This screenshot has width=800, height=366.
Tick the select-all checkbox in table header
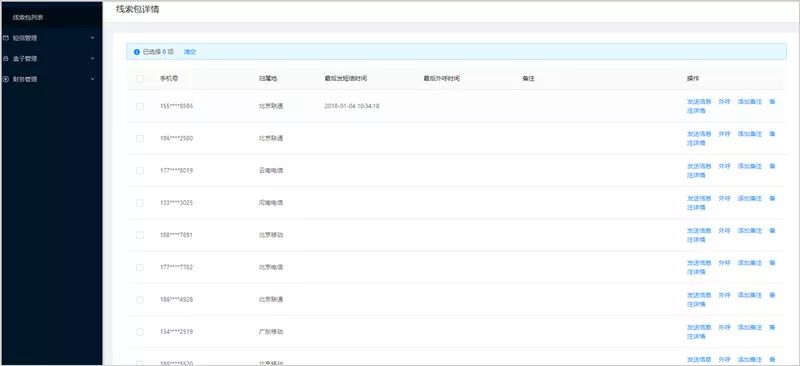(140, 79)
